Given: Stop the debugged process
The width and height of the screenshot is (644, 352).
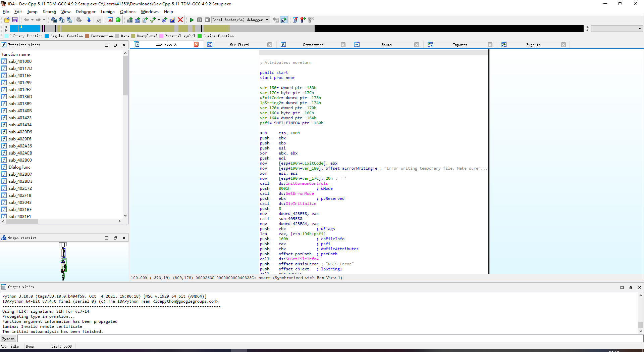Looking at the screenshot, I should pyautogui.click(x=207, y=20).
